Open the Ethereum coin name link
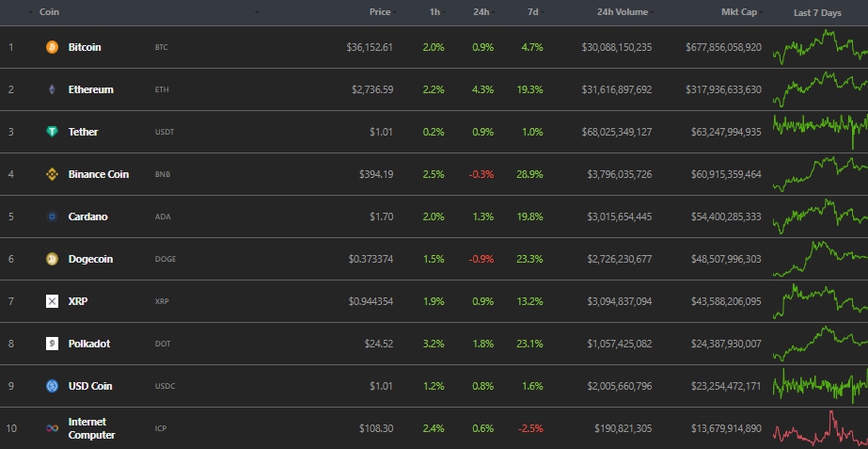This screenshot has height=449, width=868. 91,89
